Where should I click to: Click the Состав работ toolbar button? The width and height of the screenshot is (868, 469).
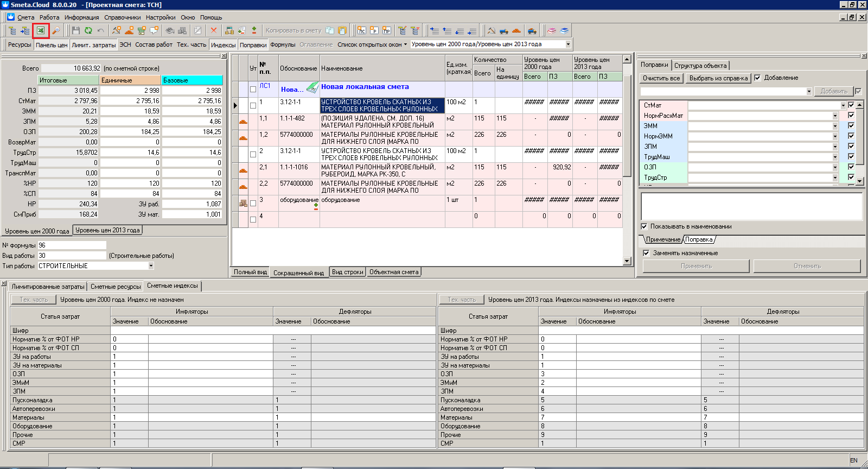(x=154, y=45)
